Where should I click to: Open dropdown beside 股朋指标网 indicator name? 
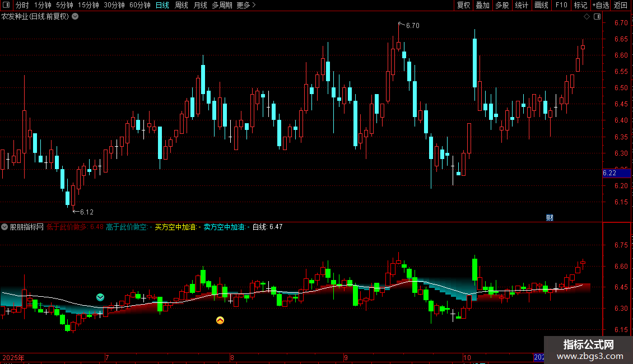click(x=4, y=227)
